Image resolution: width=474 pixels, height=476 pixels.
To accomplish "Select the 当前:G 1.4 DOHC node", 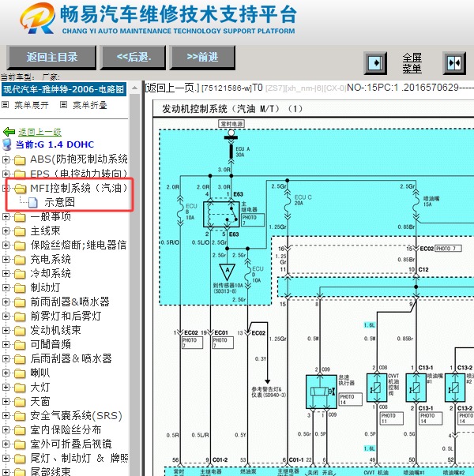I will point(55,144).
